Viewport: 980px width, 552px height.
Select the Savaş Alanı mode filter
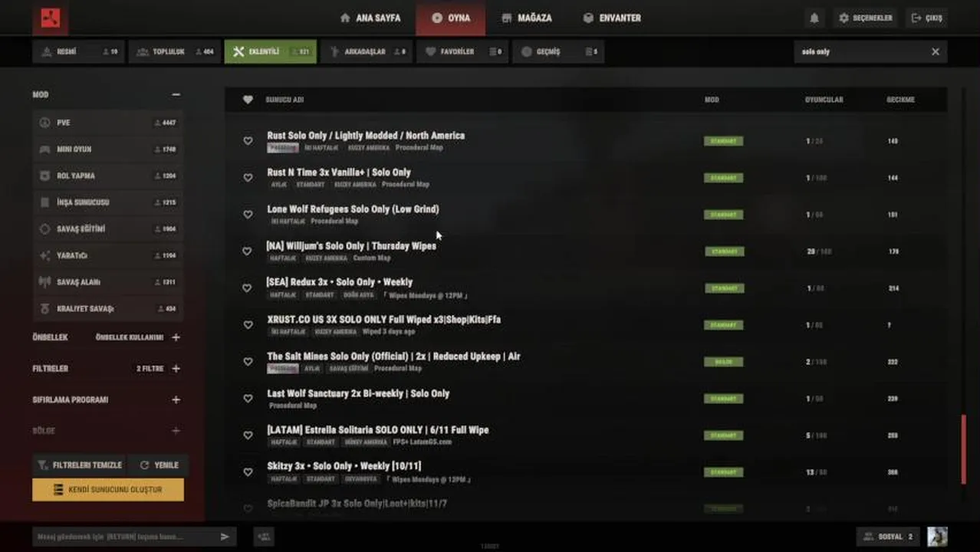(x=108, y=282)
